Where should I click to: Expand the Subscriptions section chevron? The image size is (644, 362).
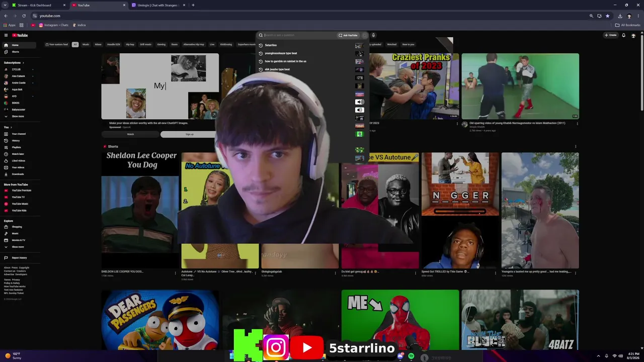click(24, 63)
